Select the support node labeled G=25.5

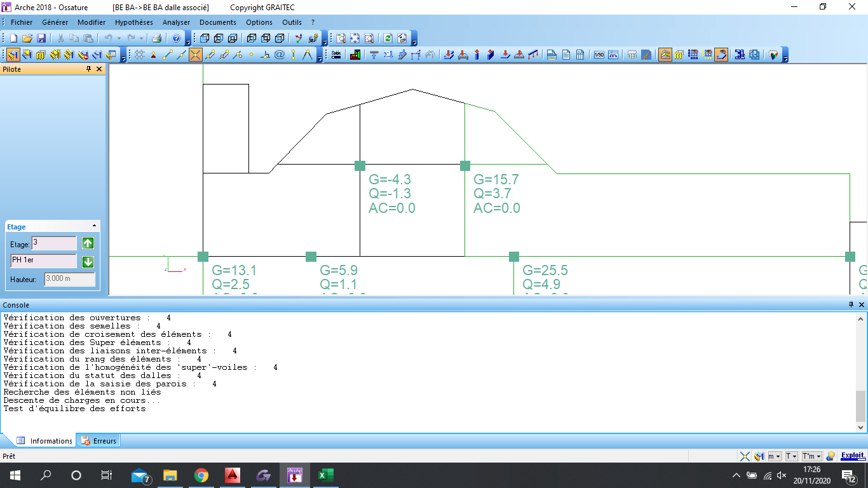[514, 257]
